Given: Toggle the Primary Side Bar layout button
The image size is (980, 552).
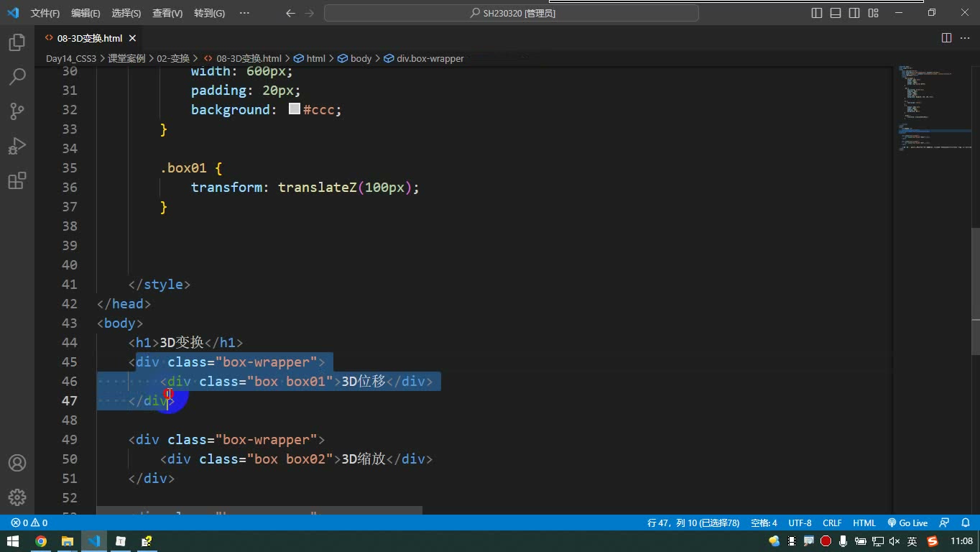Looking at the screenshot, I should pos(817,13).
